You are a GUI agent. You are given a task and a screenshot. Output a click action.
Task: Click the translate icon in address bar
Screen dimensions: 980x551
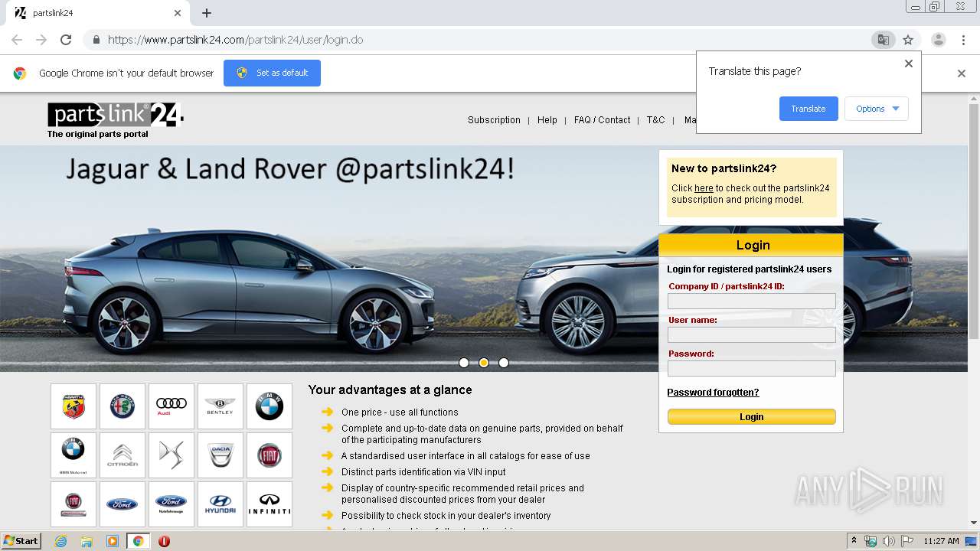[884, 40]
